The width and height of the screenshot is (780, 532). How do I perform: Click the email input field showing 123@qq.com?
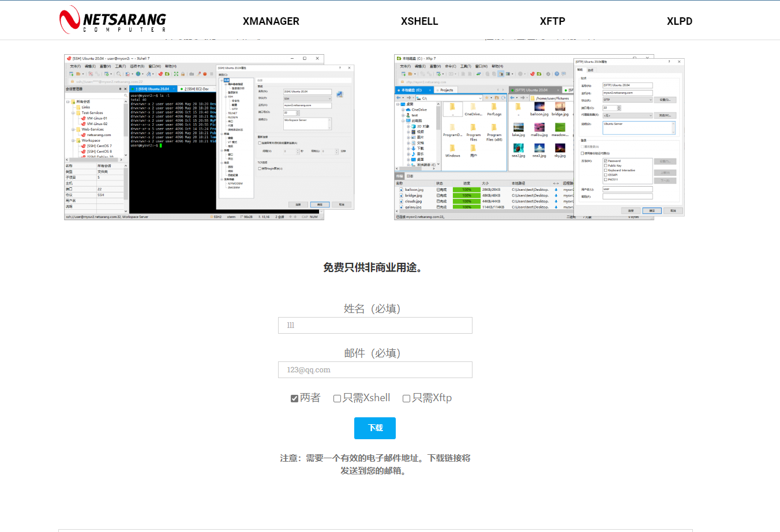coord(375,369)
